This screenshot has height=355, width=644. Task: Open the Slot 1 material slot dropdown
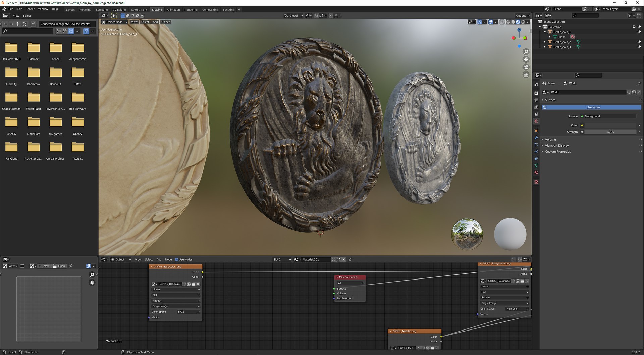(x=282, y=259)
